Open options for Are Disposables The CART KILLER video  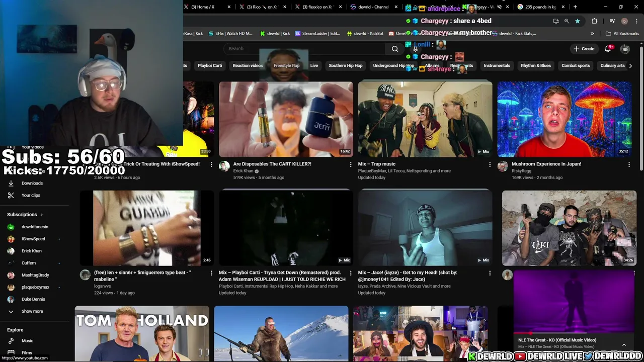[351, 164]
